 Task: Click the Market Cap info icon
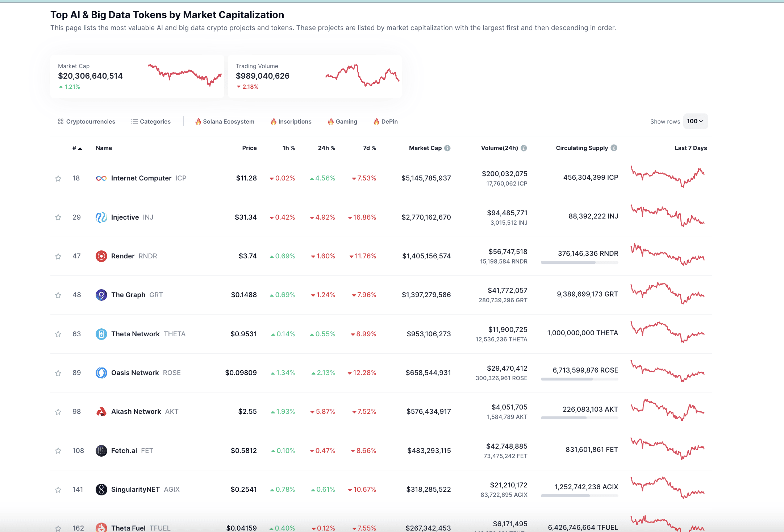(x=447, y=148)
